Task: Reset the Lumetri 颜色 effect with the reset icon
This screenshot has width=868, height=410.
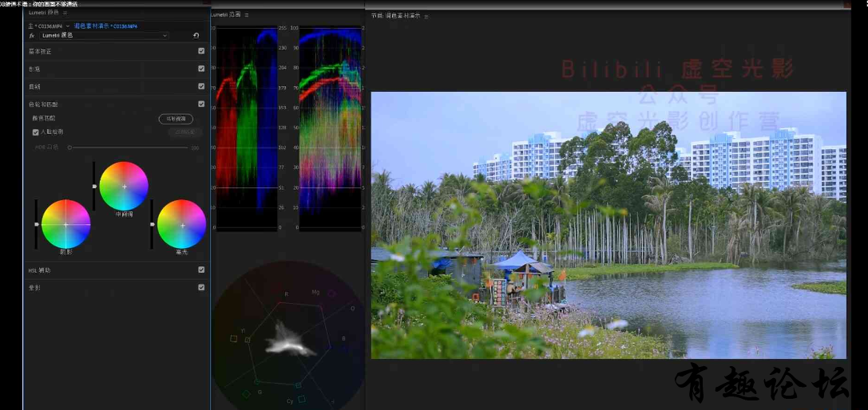Action: pyautogui.click(x=196, y=35)
